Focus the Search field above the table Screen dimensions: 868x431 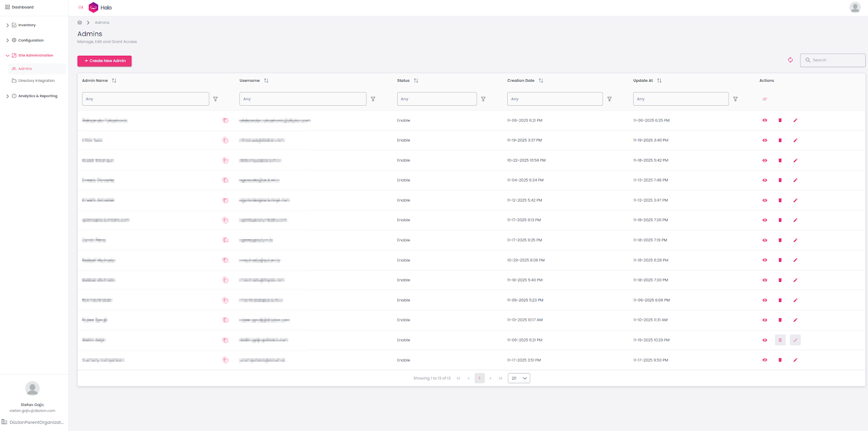[833, 60]
